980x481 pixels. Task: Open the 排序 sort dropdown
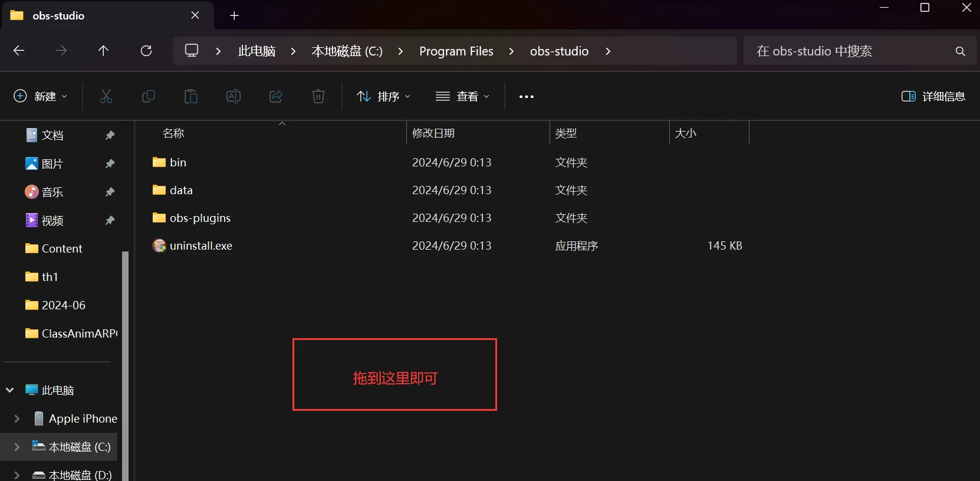[384, 96]
